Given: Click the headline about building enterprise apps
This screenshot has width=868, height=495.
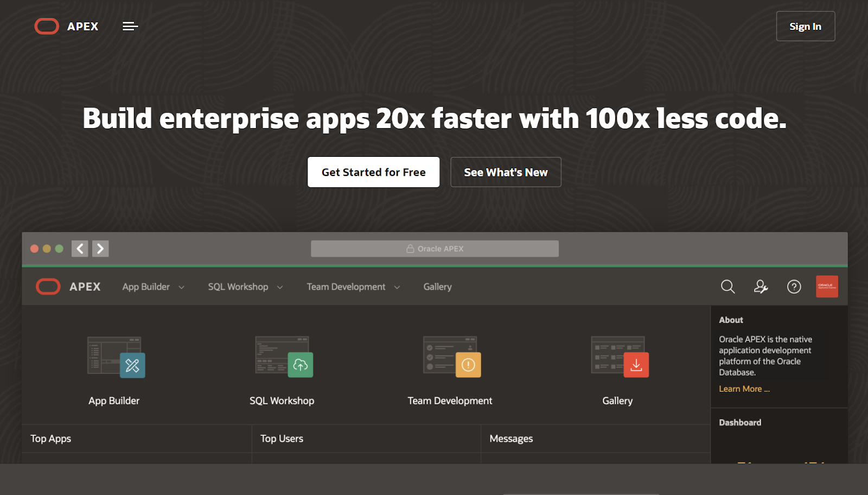Looking at the screenshot, I should pos(435,118).
